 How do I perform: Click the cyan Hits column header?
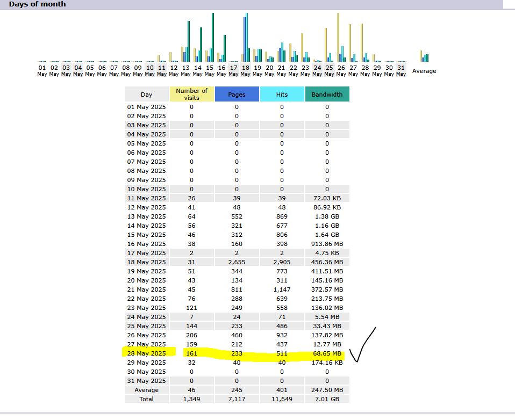[x=282, y=94]
